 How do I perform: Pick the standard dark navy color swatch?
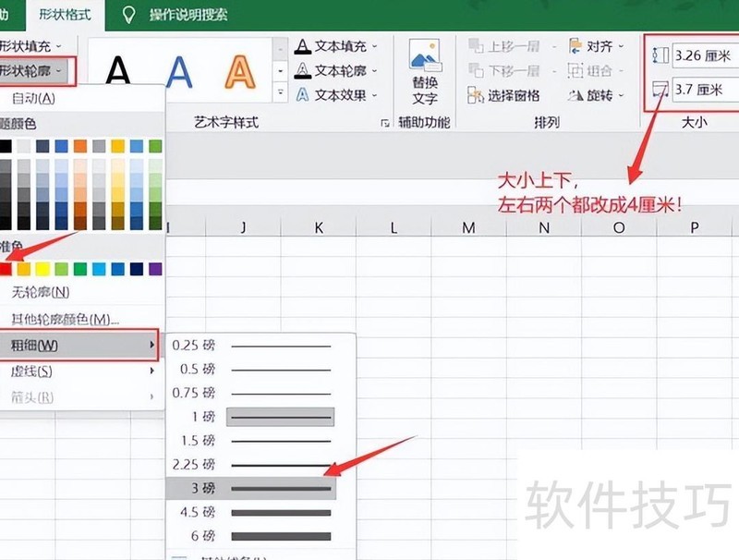click(x=137, y=269)
